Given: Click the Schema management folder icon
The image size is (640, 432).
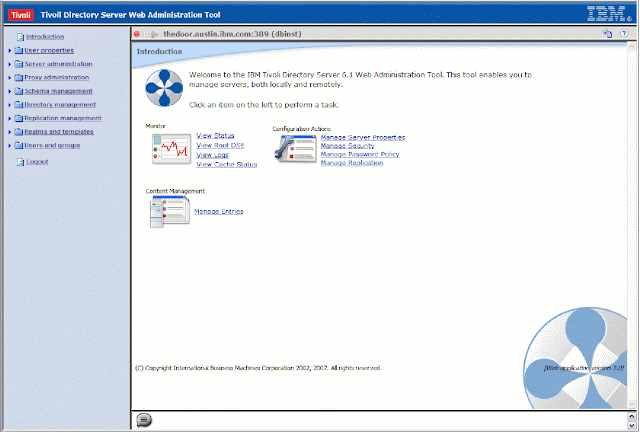Looking at the screenshot, I should pos(19,91).
